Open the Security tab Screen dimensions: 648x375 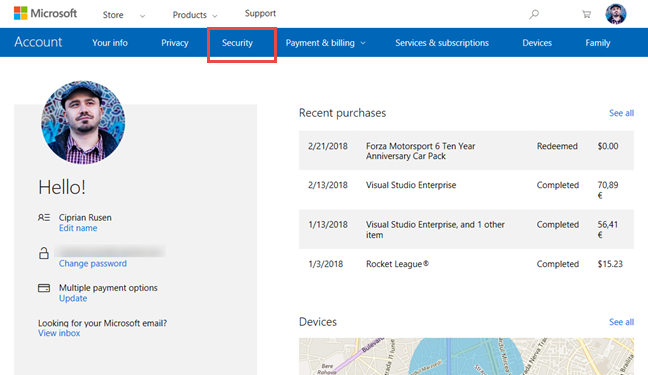click(x=237, y=43)
